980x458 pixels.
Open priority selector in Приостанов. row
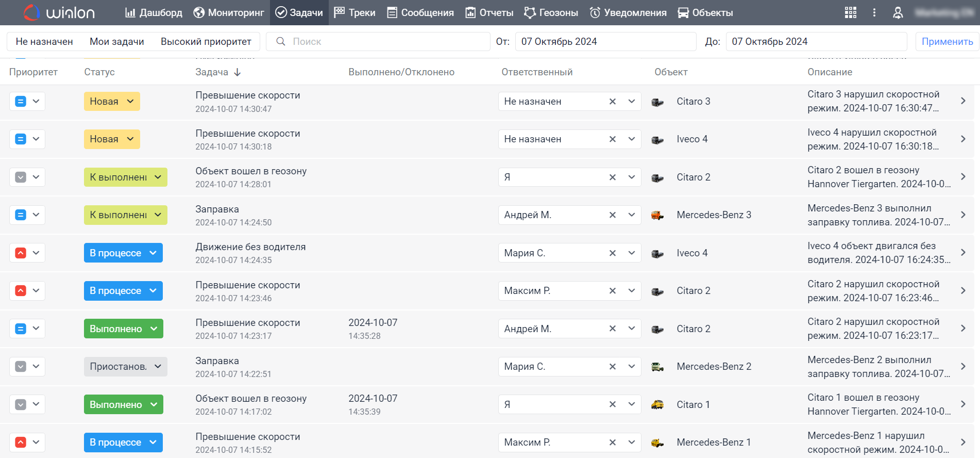click(x=27, y=367)
